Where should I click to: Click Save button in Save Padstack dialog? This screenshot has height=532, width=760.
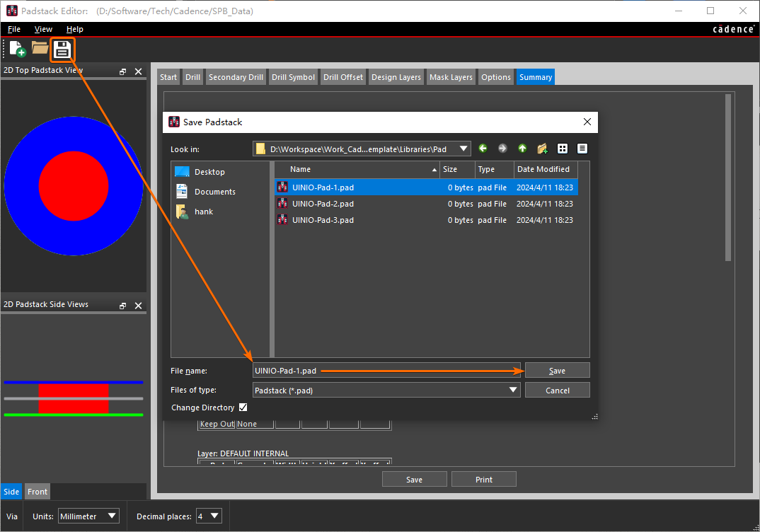click(x=557, y=371)
